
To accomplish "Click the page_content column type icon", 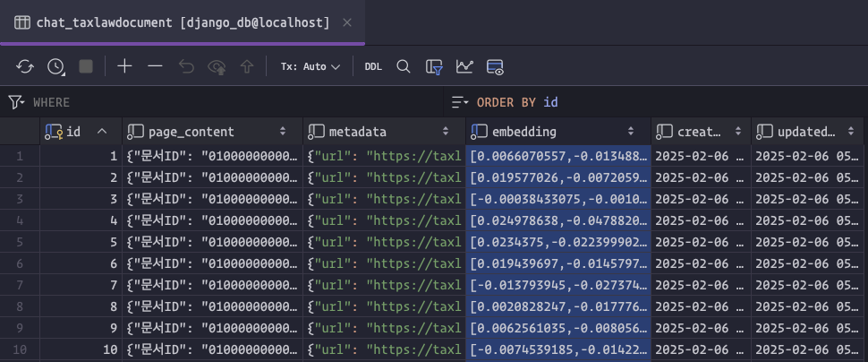I will [135, 132].
